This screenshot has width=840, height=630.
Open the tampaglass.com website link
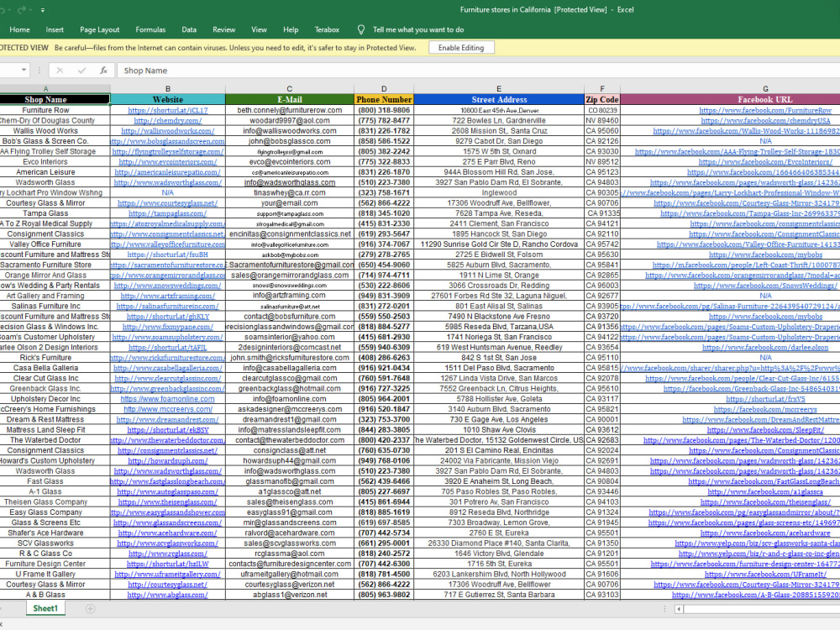168,213
